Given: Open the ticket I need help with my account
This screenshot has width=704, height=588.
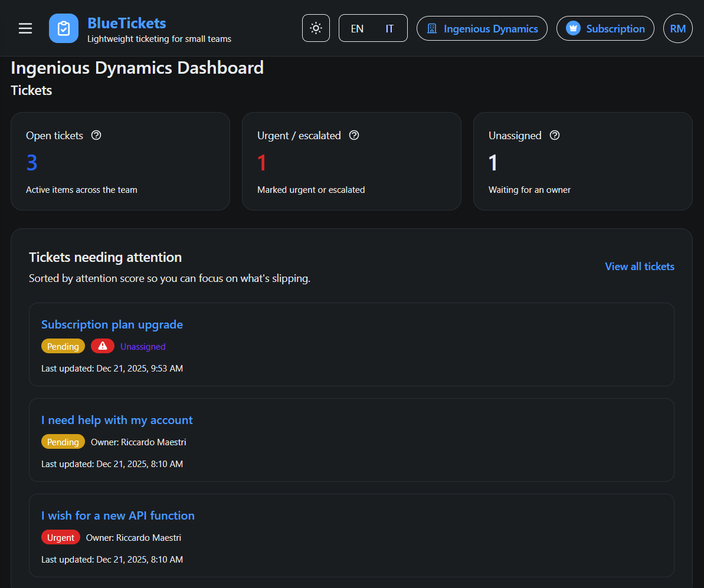Looking at the screenshot, I should pos(116,420).
